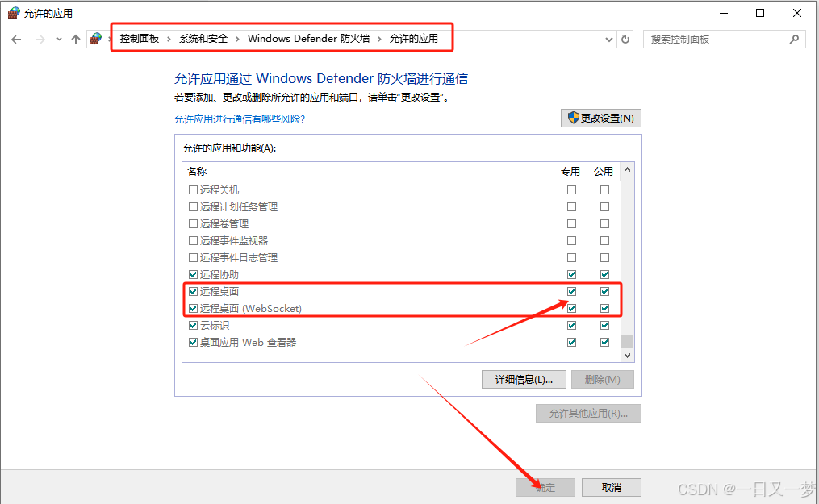The image size is (819, 504).
Task: Open the address bar history dropdown
Action: [609, 40]
